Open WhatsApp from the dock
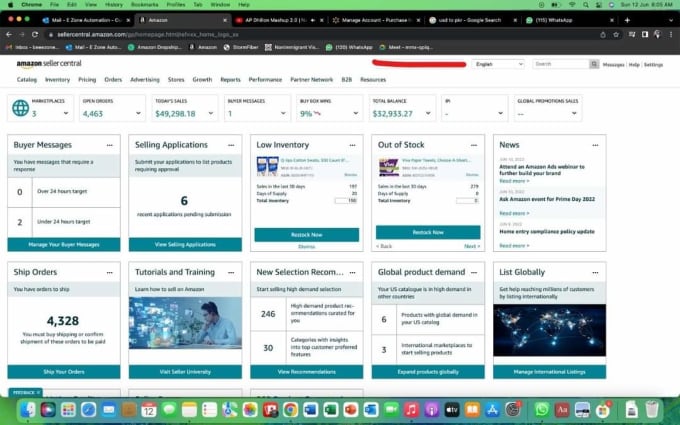 pyautogui.click(x=542, y=409)
